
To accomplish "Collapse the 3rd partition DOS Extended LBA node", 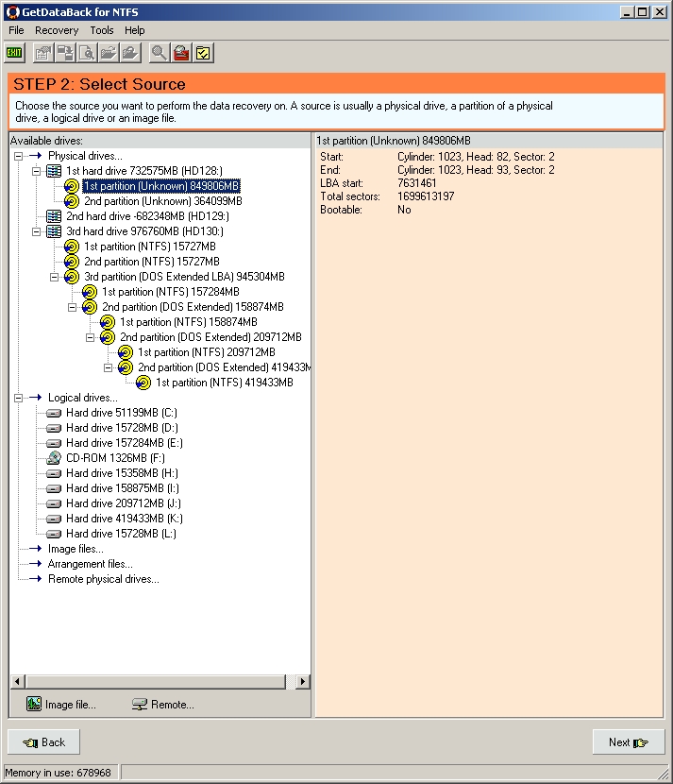I will pyautogui.click(x=55, y=277).
